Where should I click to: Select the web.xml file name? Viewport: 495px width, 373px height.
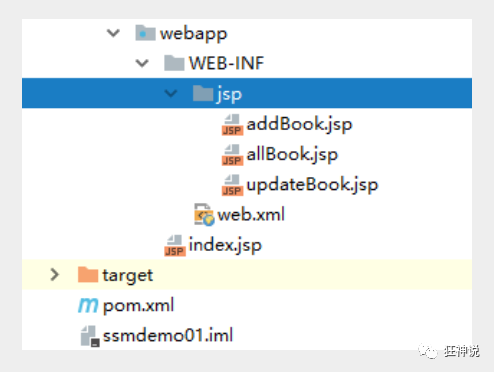251,214
